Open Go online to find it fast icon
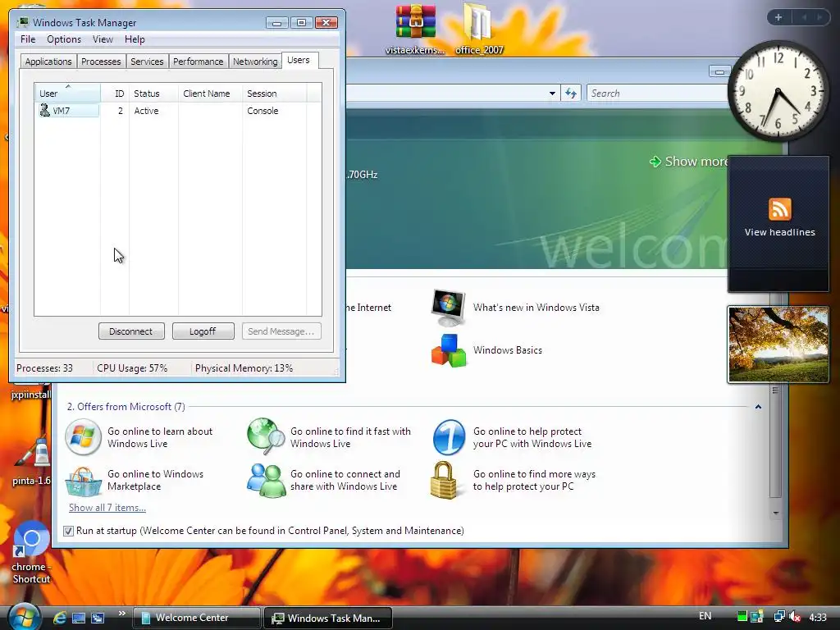Screen dimensions: 840x630 pos(266,436)
